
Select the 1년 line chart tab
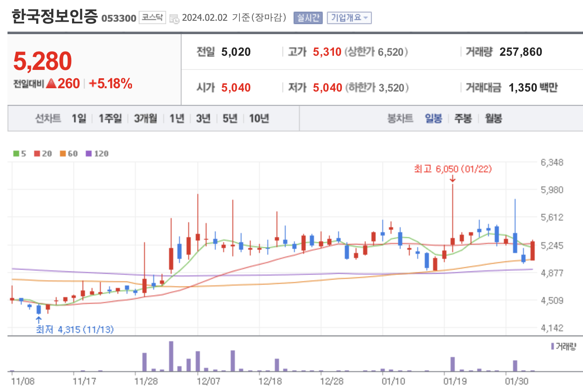(x=177, y=119)
